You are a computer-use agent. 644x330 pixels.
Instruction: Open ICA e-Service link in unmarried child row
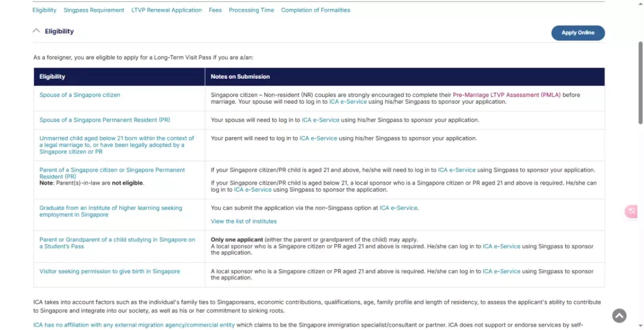click(318, 138)
